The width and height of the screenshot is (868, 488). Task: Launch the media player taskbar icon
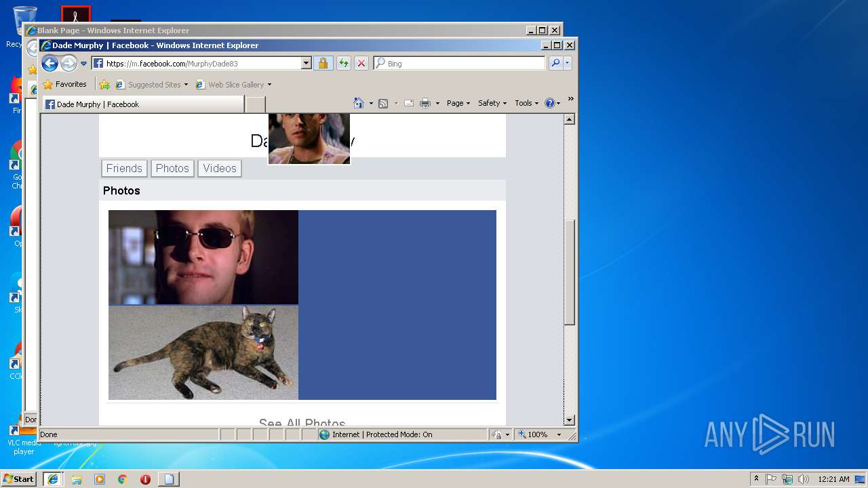click(100, 479)
